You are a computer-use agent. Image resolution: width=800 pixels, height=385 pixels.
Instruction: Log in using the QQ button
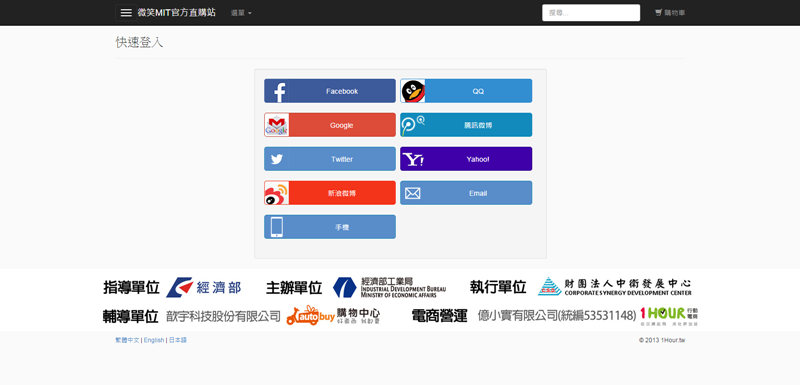pyautogui.click(x=466, y=91)
